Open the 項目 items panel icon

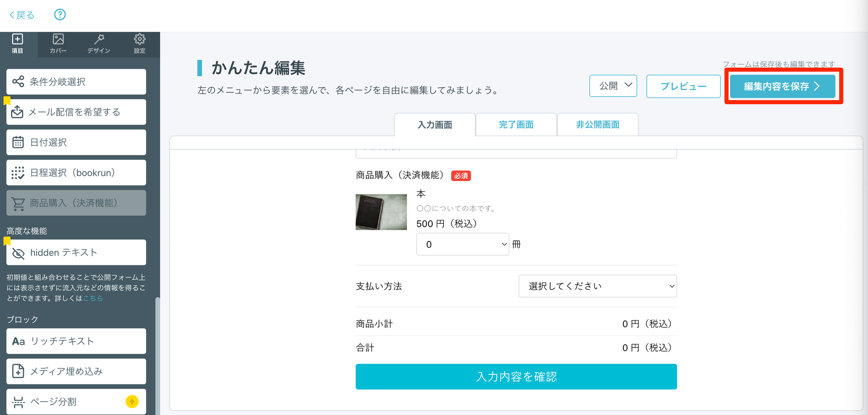click(17, 44)
